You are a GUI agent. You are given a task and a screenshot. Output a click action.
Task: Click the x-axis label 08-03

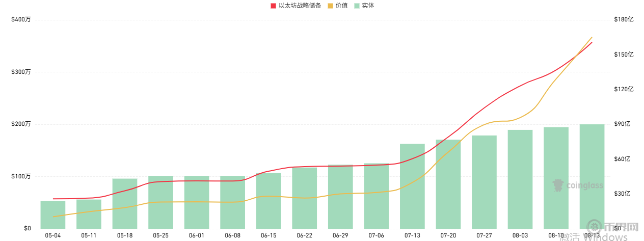tap(520, 235)
